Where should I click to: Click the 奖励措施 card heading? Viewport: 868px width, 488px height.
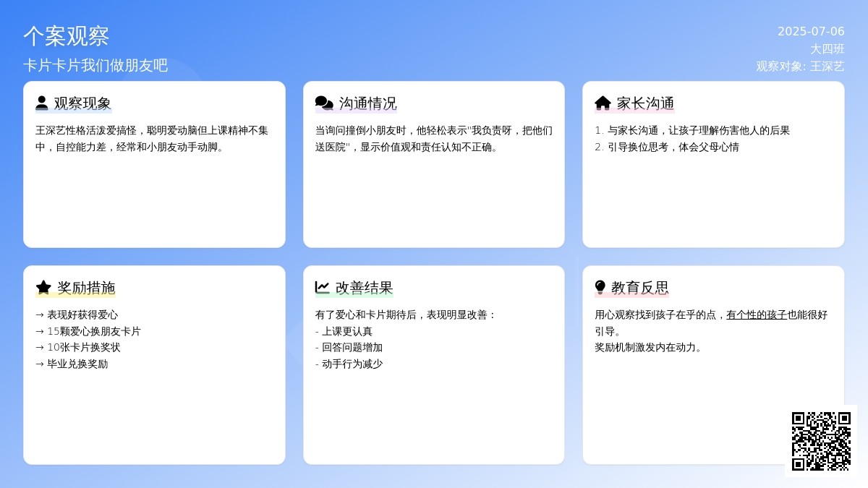click(x=75, y=288)
